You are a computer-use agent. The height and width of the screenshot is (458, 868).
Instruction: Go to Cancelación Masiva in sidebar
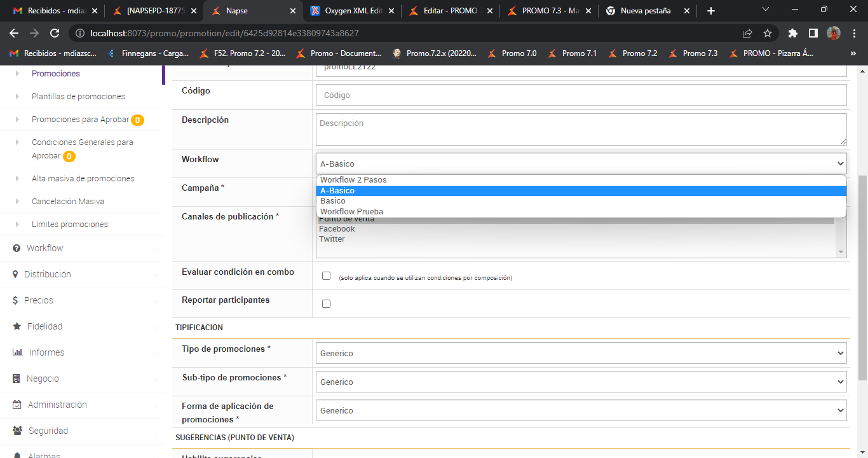(68, 202)
